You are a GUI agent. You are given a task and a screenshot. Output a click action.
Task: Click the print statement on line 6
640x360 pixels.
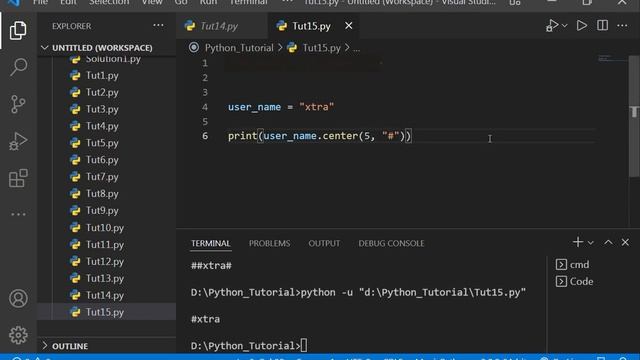coord(320,136)
